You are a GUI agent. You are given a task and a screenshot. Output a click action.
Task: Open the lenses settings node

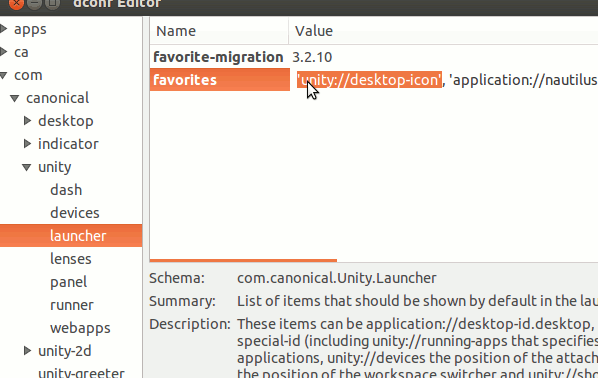pos(71,259)
